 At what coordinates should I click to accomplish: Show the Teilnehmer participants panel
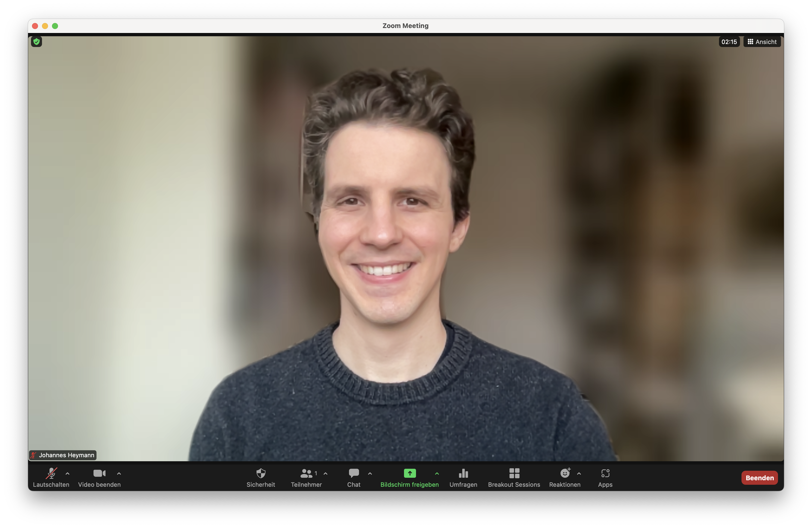point(306,473)
